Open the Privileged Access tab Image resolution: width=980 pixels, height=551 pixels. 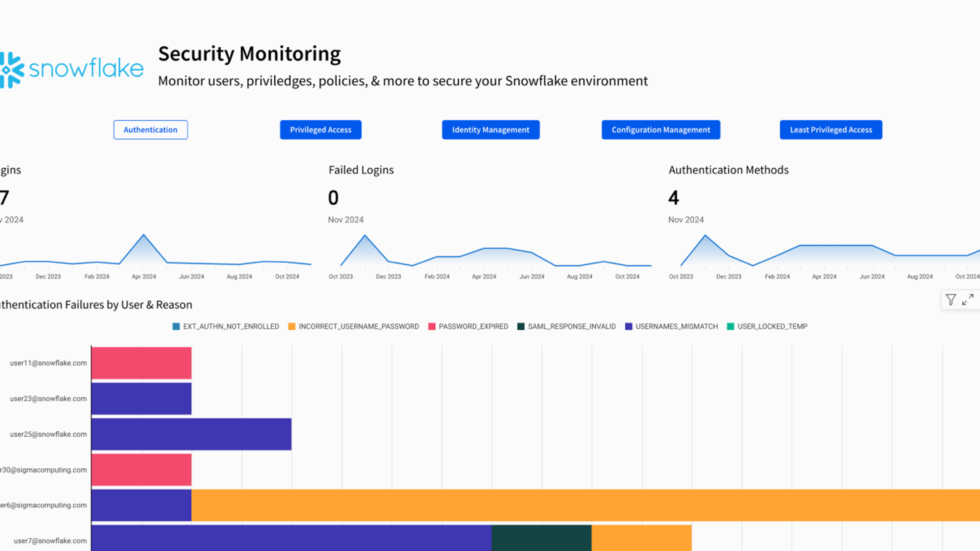point(321,130)
